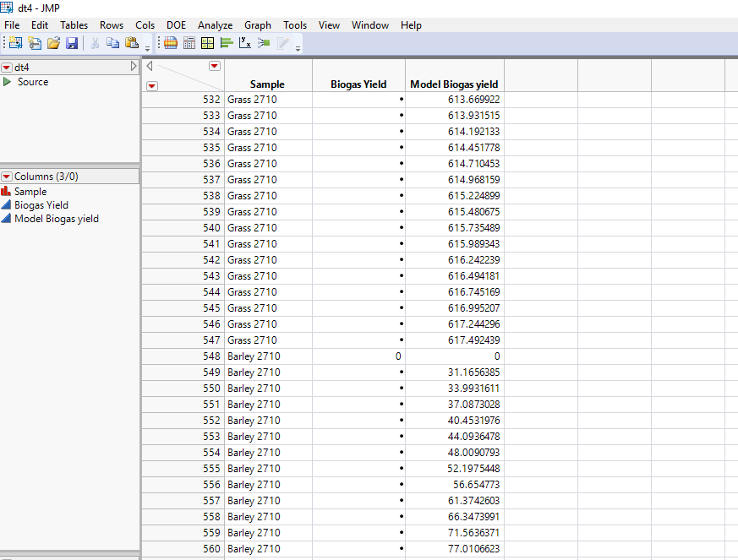Open the DOE menu
This screenshot has width=738, height=560.
click(x=176, y=25)
